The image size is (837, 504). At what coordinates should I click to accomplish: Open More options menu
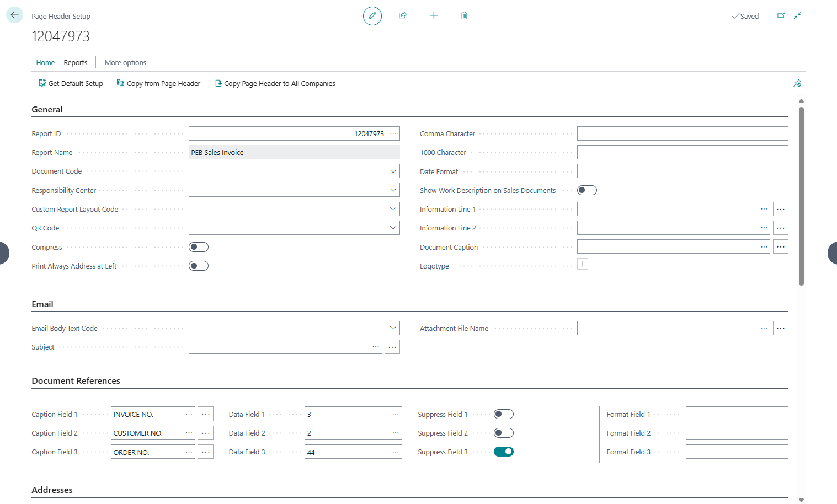point(125,62)
